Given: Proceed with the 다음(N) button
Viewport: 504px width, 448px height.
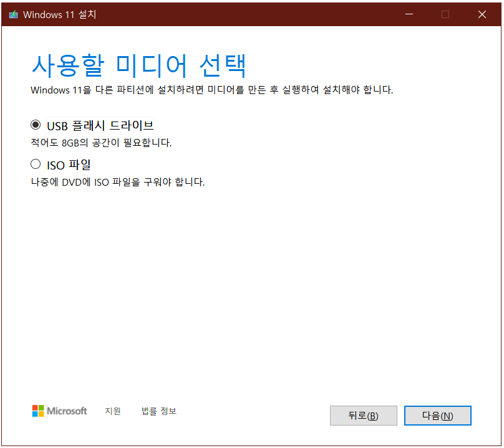Looking at the screenshot, I should 437,416.
